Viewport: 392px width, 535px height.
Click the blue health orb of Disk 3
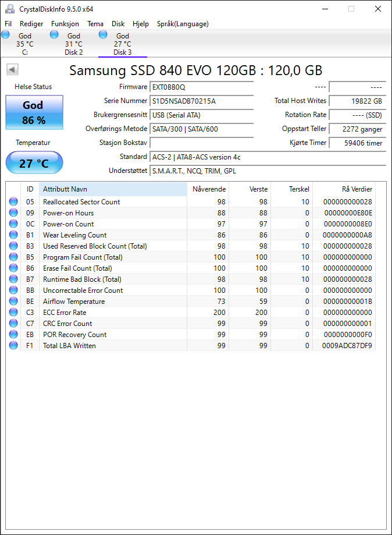pyautogui.click(x=103, y=34)
